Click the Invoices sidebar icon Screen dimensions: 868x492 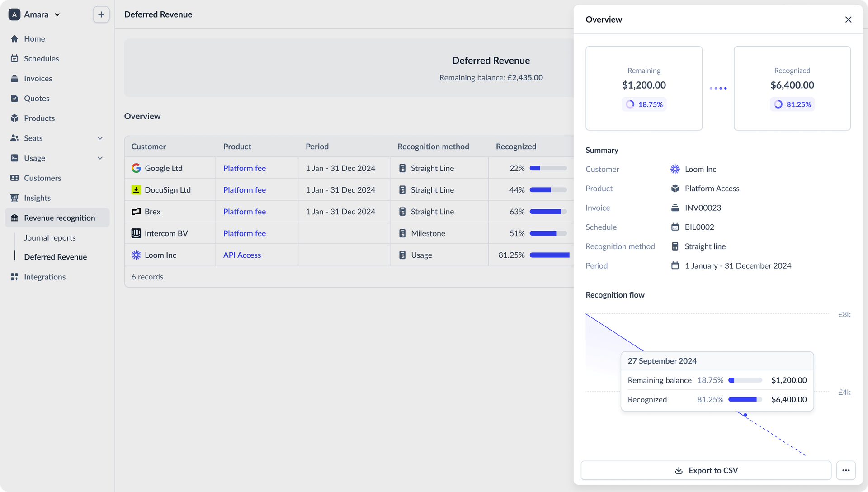(14, 78)
